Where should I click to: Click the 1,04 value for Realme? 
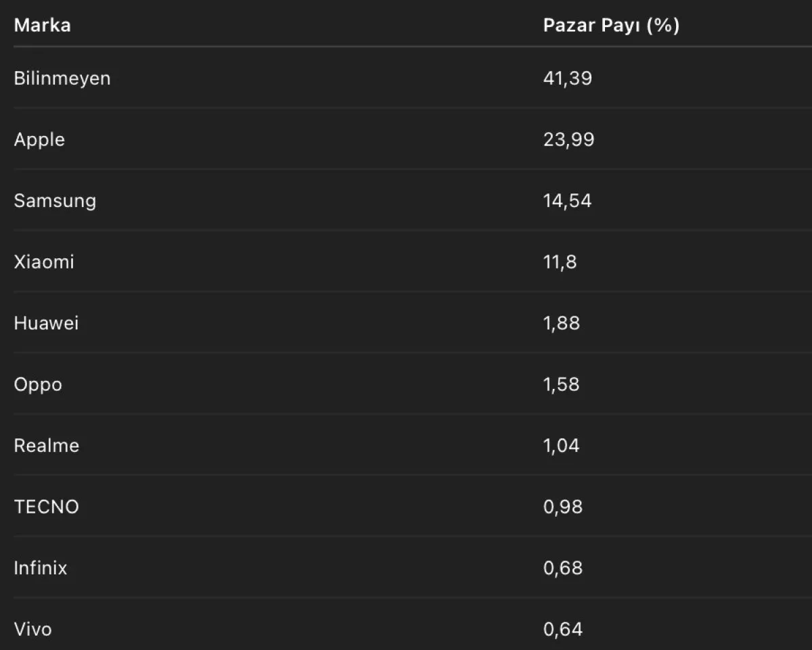point(562,446)
